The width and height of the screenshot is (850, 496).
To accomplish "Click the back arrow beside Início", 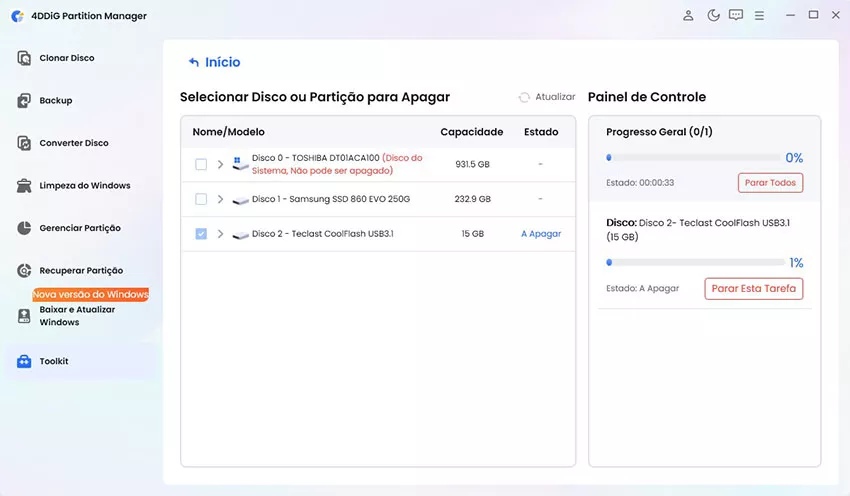I will click(x=194, y=62).
